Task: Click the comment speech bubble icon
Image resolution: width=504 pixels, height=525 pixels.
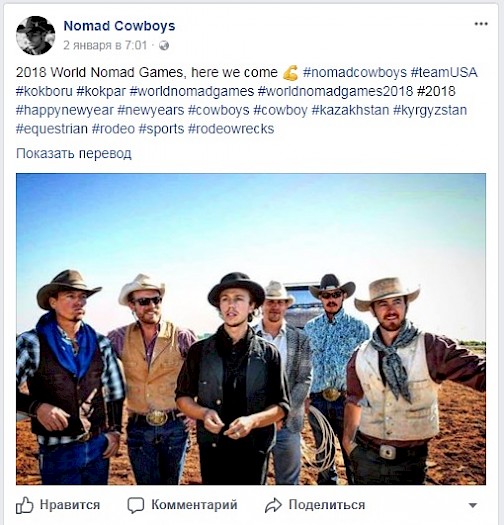Action: (x=136, y=505)
